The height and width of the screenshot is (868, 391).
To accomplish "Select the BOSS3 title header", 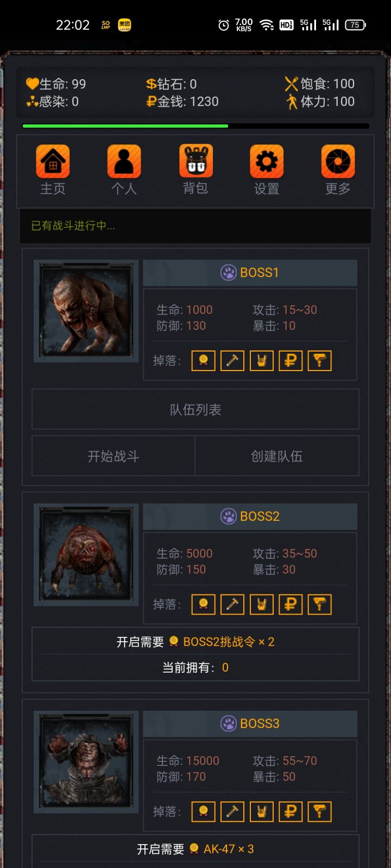I will [250, 724].
